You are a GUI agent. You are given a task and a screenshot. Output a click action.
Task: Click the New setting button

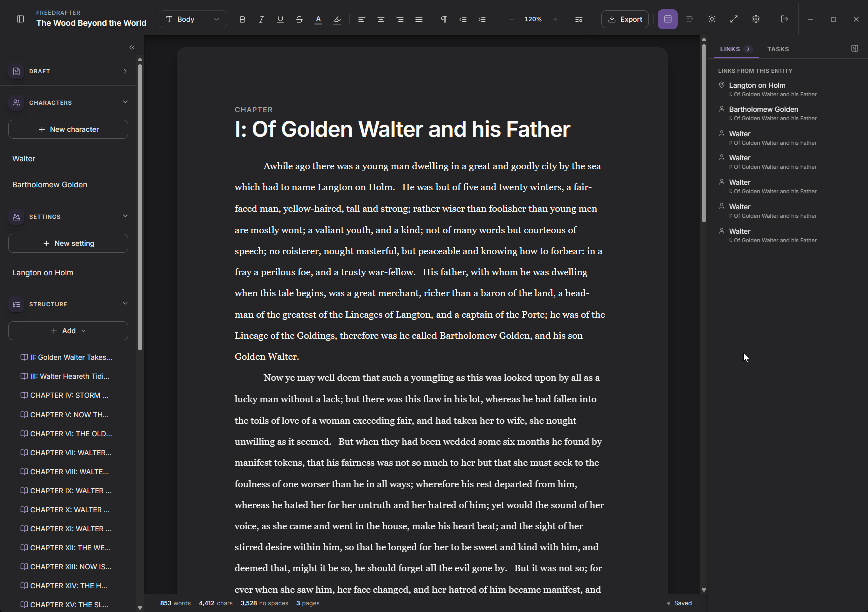tap(68, 243)
